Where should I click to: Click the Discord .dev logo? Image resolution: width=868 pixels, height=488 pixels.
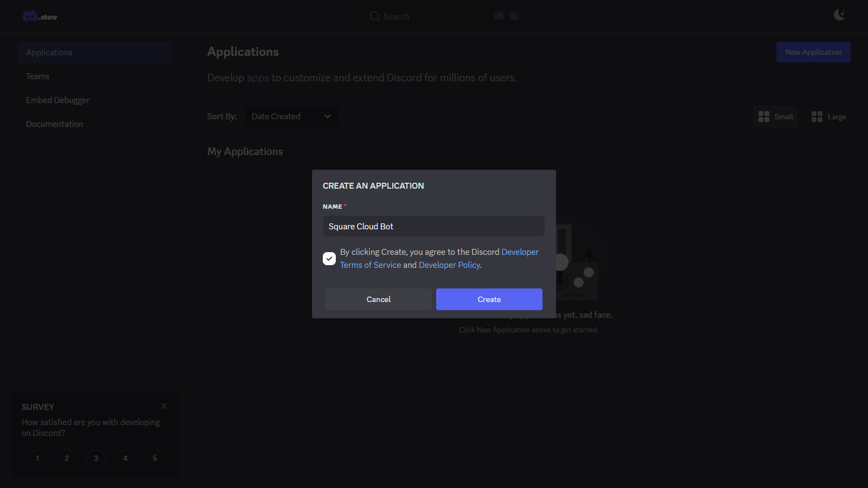click(40, 17)
